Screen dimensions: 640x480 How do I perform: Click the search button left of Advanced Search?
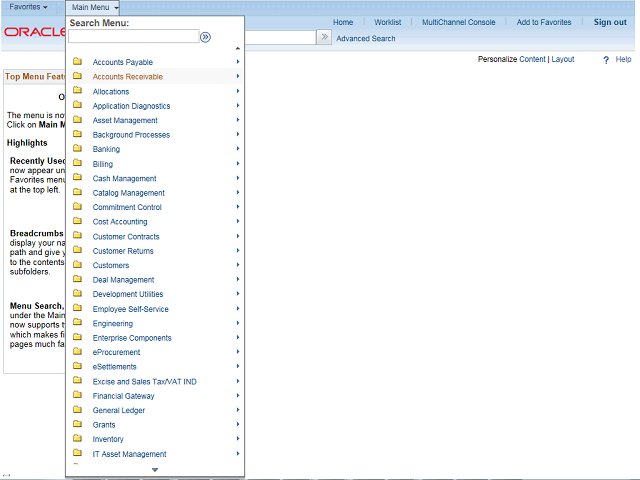pyautogui.click(x=324, y=37)
